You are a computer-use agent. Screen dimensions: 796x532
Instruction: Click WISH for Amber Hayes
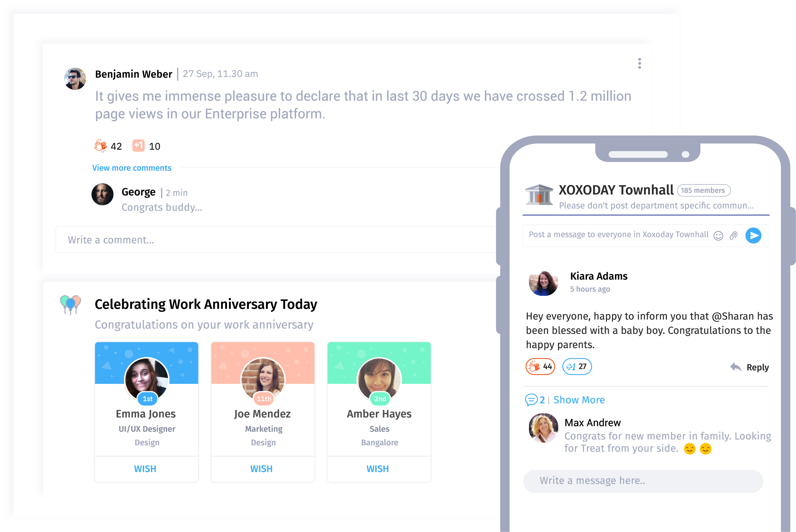point(378,469)
